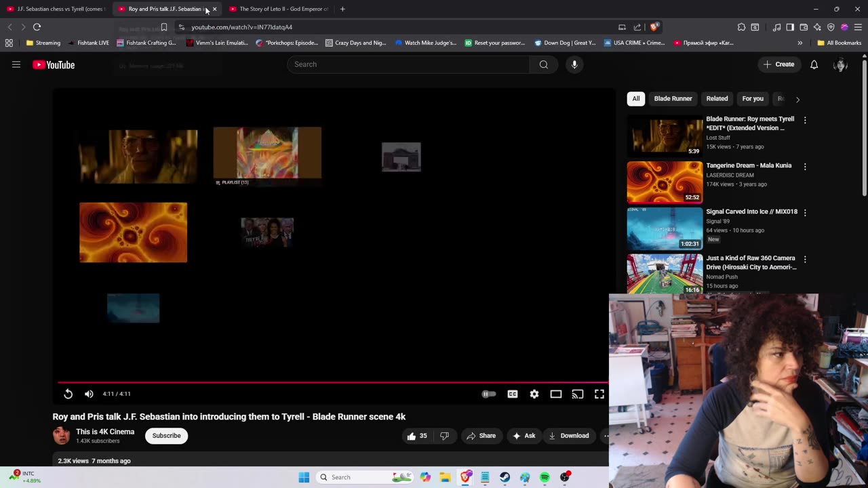Open the browser hamburger main menu

tap(858, 27)
